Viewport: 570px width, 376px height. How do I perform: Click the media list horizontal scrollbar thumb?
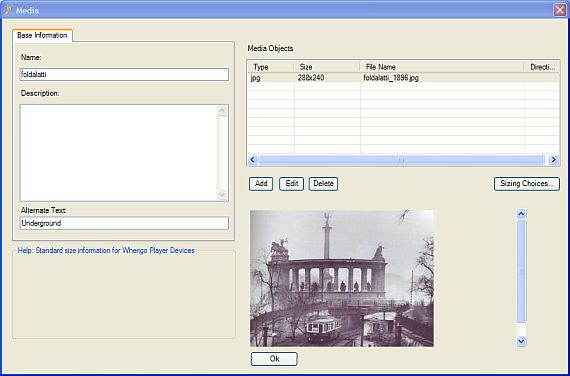[x=401, y=160]
